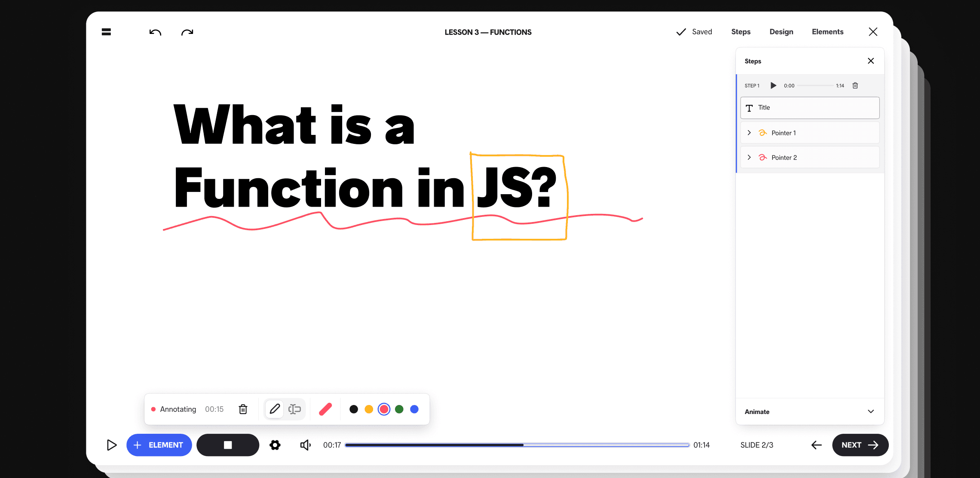
Task: Open the hamburger menu
Action: click(106, 32)
